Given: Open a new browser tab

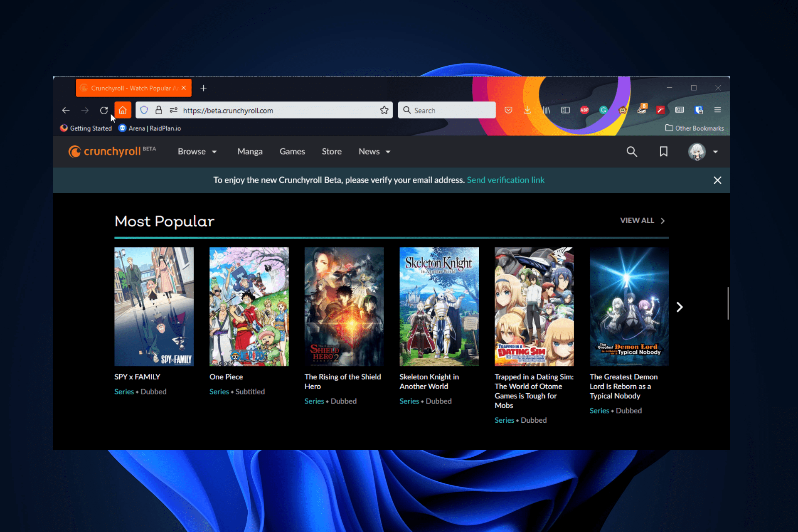Looking at the screenshot, I should pos(203,88).
